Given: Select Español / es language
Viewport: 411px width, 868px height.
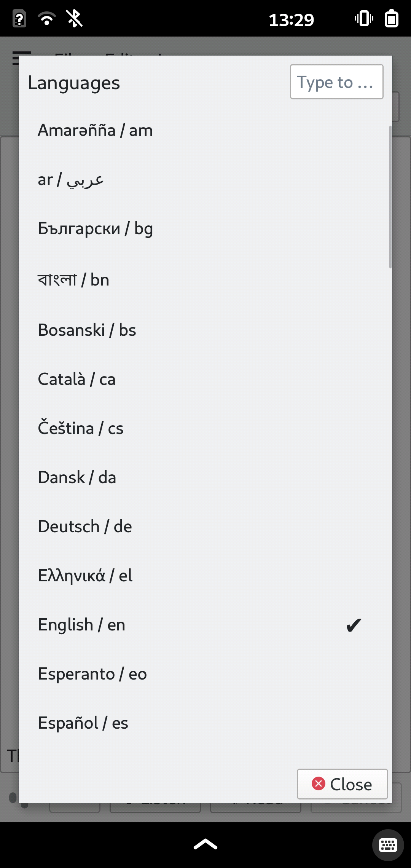Looking at the screenshot, I should (83, 723).
